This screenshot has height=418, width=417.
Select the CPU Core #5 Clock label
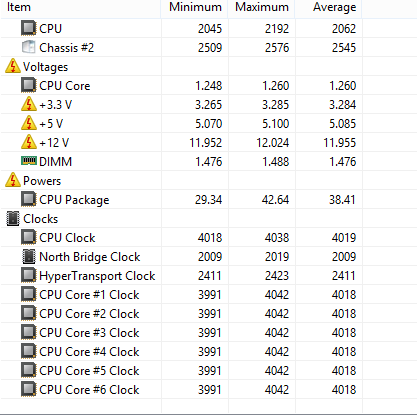tap(89, 370)
